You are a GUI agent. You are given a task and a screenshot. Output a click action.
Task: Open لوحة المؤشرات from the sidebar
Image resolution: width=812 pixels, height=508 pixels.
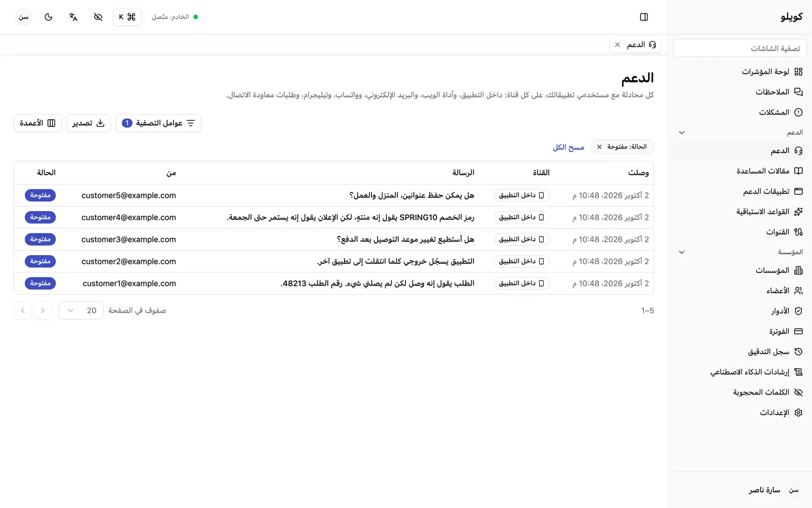(x=740, y=72)
